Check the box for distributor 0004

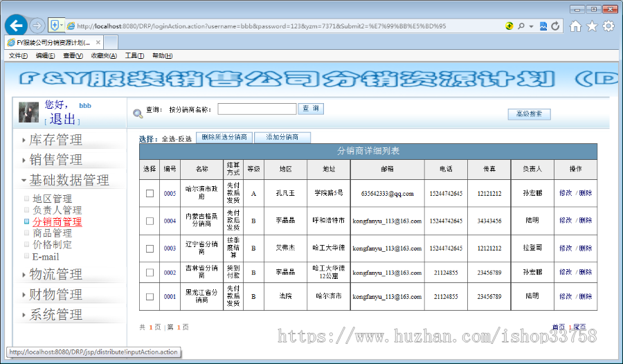[150, 221]
